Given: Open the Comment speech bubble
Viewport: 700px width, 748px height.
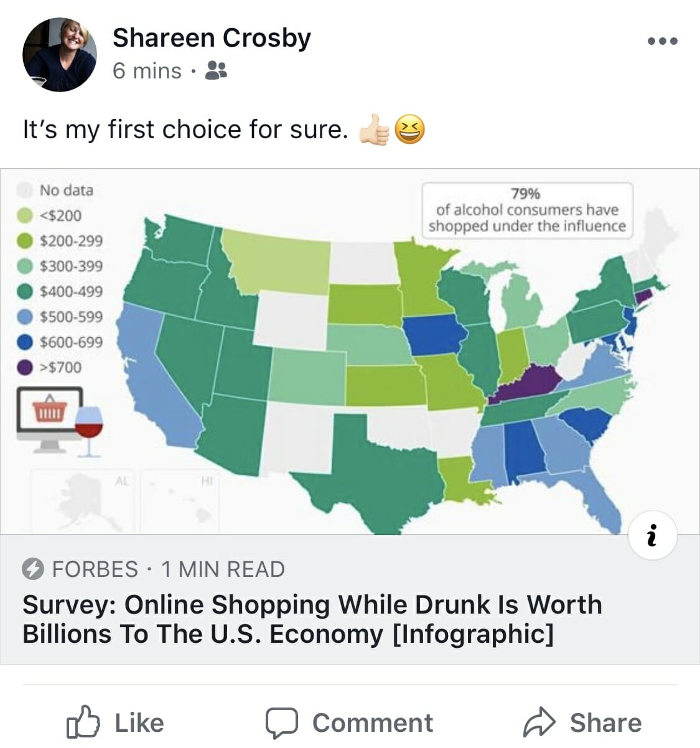Looking at the screenshot, I should point(349,722).
